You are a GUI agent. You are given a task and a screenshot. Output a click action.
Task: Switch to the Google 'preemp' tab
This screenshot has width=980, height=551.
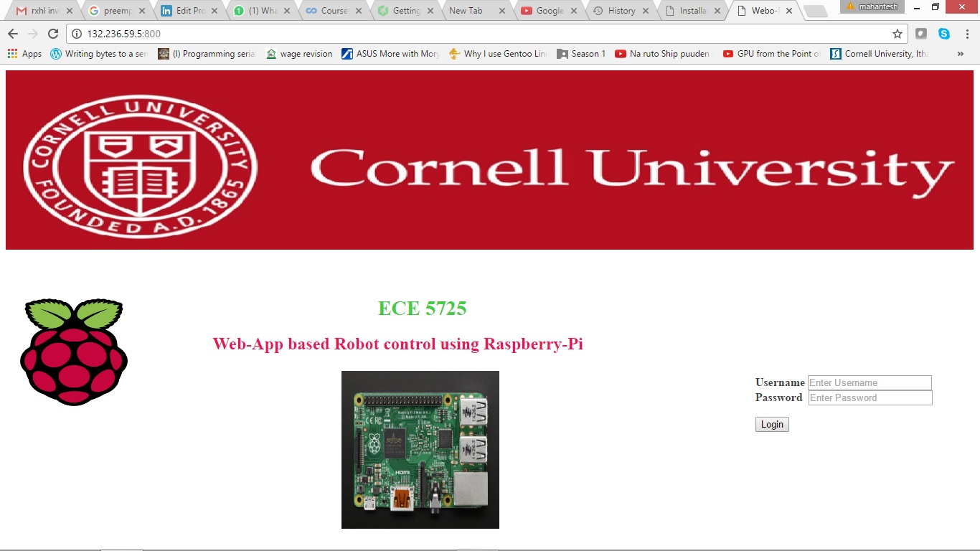[116, 11]
